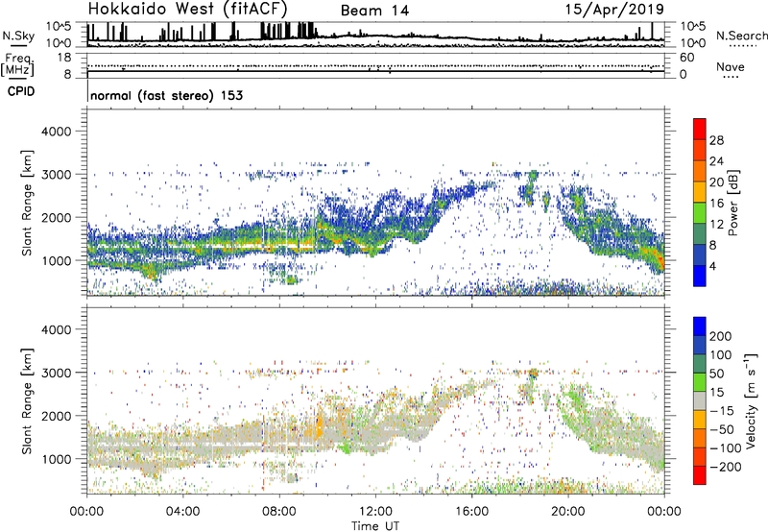768x532 pixels.
Task: Click the "-15" velocity colorbar label
Action: pos(722,410)
